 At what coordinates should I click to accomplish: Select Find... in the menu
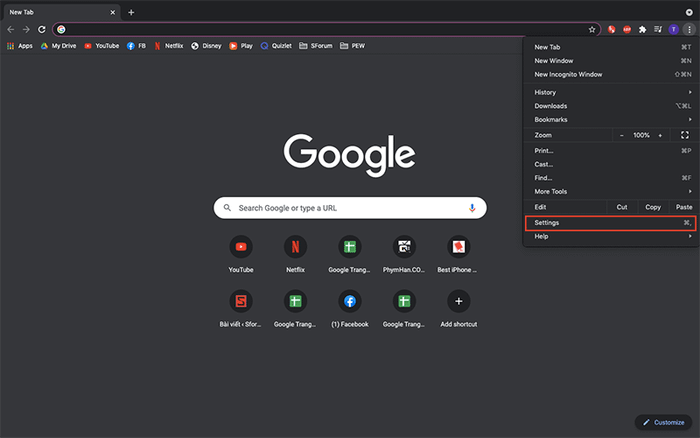click(x=611, y=178)
